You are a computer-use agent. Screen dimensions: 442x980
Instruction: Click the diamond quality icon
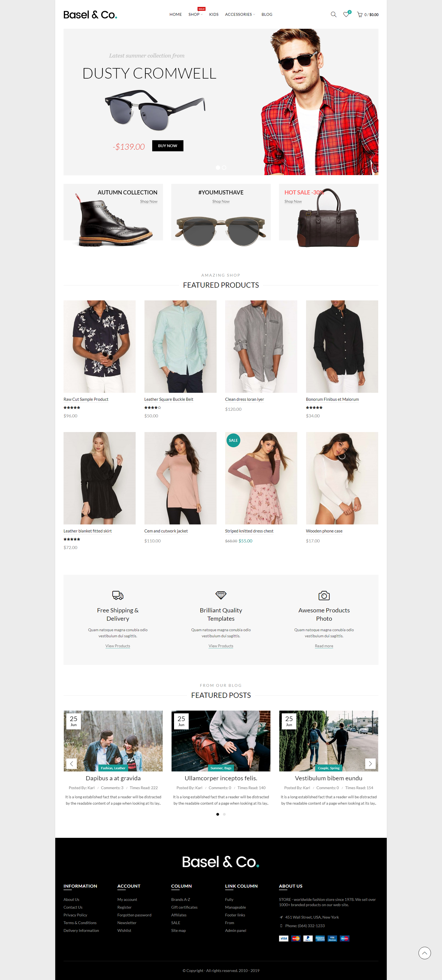click(221, 595)
